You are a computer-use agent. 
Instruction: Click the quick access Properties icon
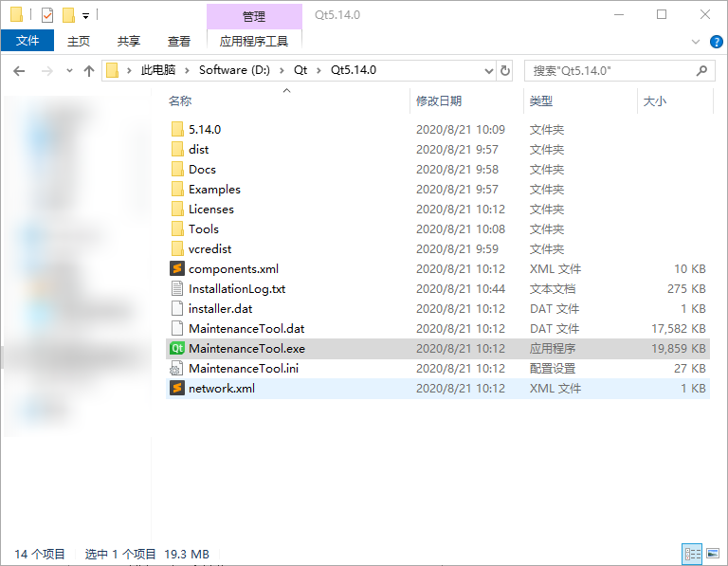point(46,15)
